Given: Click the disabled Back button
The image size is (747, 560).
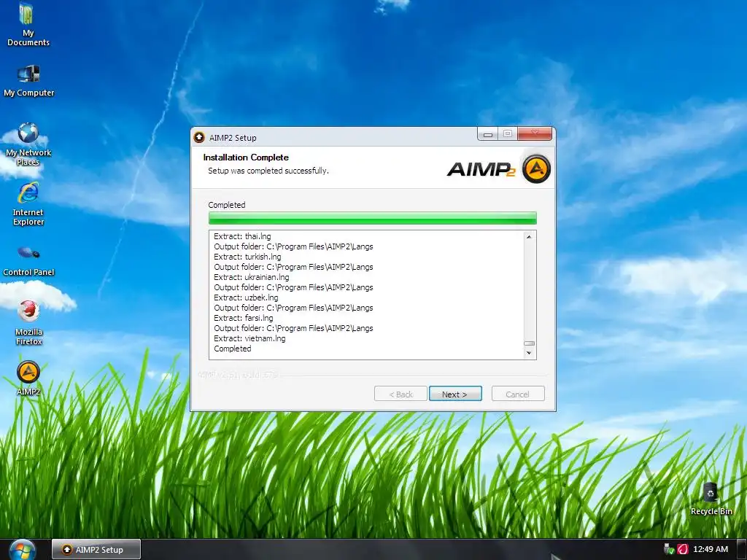Looking at the screenshot, I should click(400, 394).
